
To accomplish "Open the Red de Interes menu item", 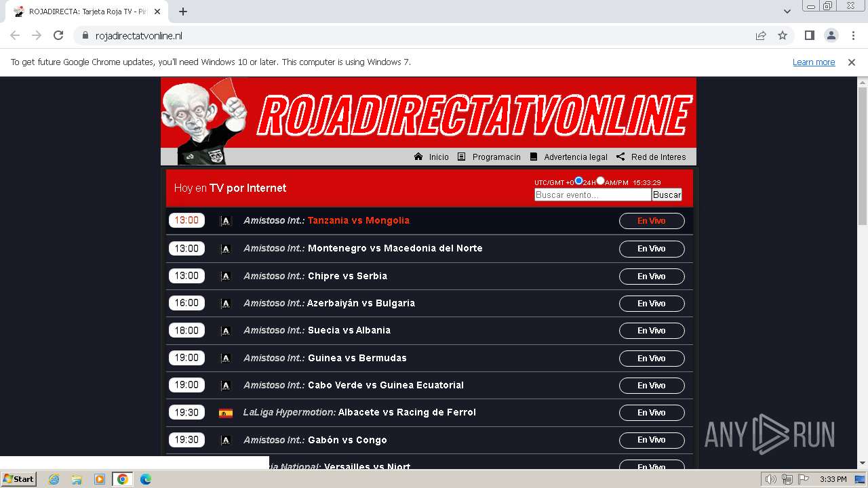I will point(658,157).
